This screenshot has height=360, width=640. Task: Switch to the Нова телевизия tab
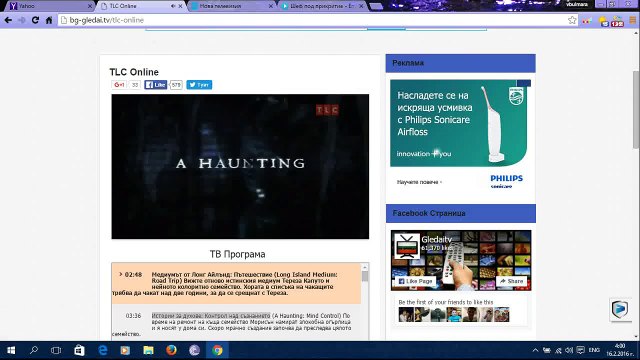(231, 6)
